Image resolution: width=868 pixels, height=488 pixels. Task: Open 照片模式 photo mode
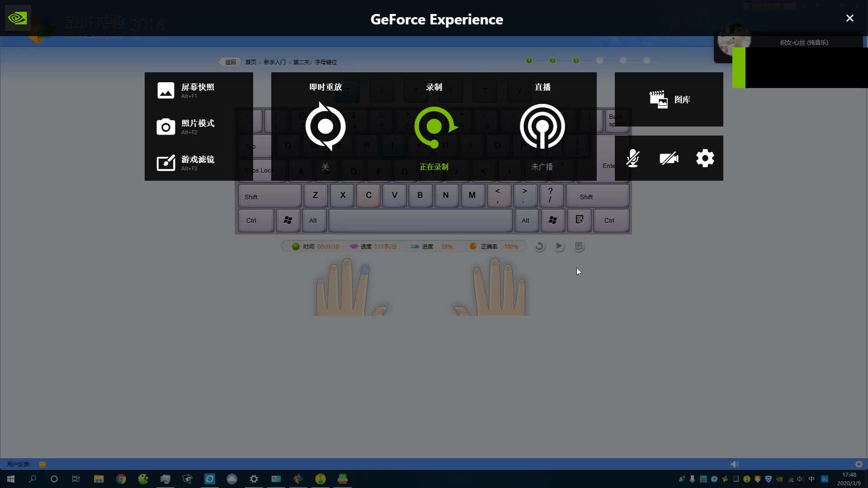185,127
